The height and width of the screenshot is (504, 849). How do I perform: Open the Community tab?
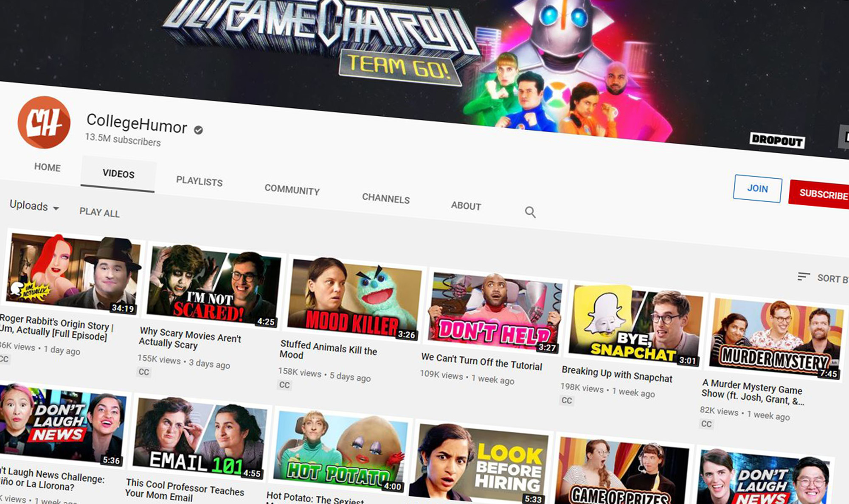click(292, 190)
